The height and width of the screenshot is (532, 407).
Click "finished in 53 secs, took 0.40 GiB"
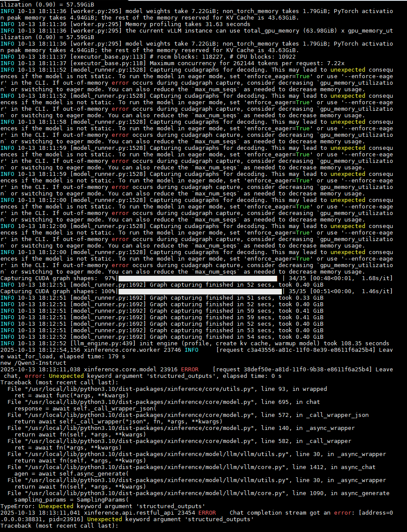[265, 330]
